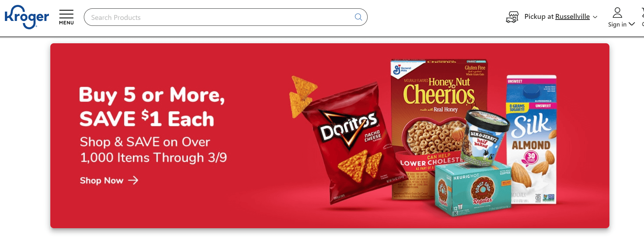Click the pickup car icon
This screenshot has width=644, height=246.
coord(512,17)
